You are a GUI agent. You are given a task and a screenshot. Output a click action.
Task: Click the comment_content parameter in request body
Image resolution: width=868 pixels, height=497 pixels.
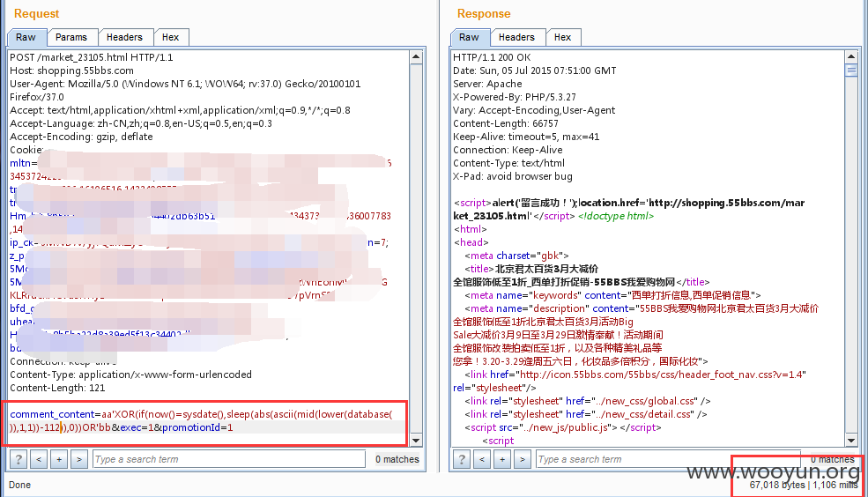[x=52, y=414]
